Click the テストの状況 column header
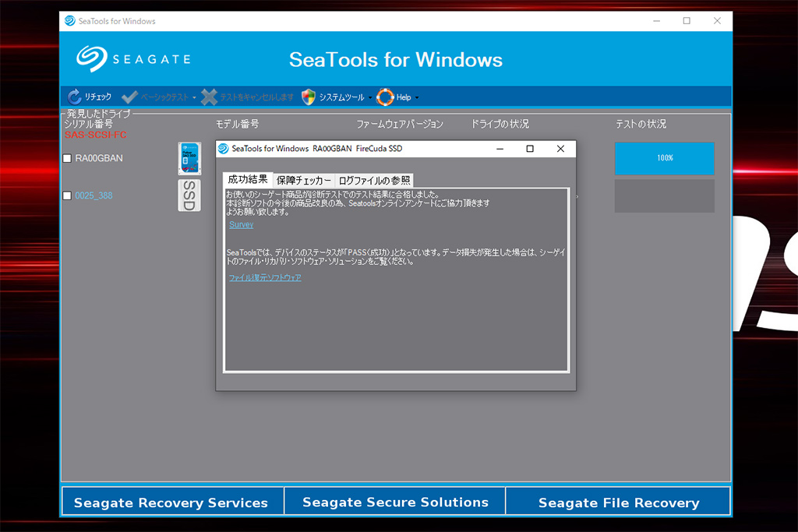This screenshot has width=798, height=532. tap(641, 124)
